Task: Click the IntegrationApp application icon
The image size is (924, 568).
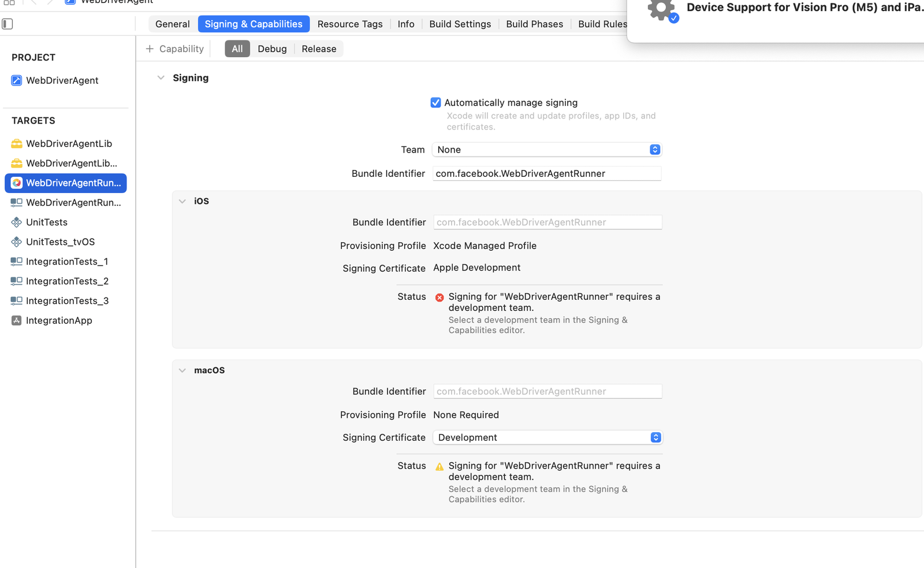Action: (17, 320)
